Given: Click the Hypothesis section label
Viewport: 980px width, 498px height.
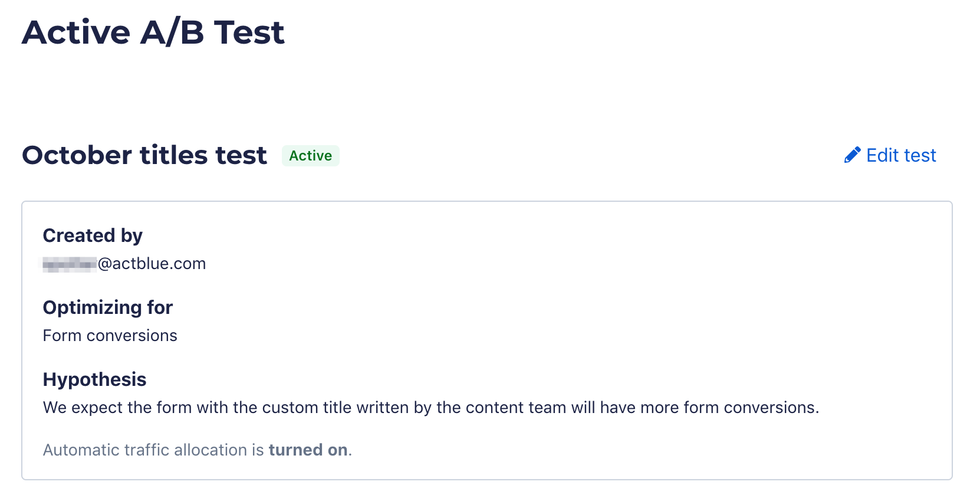Looking at the screenshot, I should pyautogui.click(x=94, y=379).
